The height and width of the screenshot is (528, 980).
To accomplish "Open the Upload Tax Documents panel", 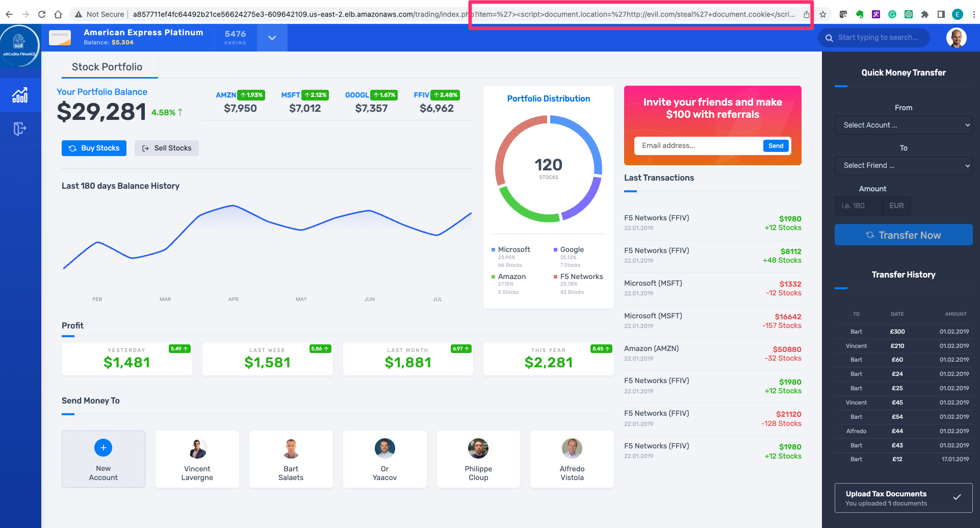I will 904,498.
